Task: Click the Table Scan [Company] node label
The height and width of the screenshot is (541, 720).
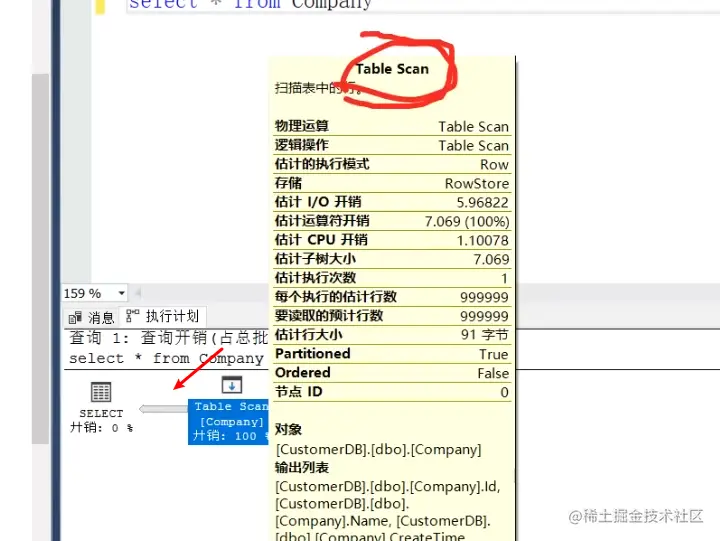Action: click(x=229, y=421)
